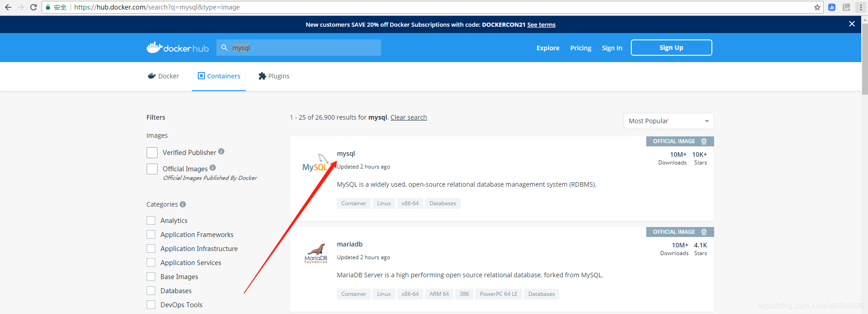This screenshot has width=868, height=314.
Task: Click the Linux tag on the mysql card
Action: [384, 203]
